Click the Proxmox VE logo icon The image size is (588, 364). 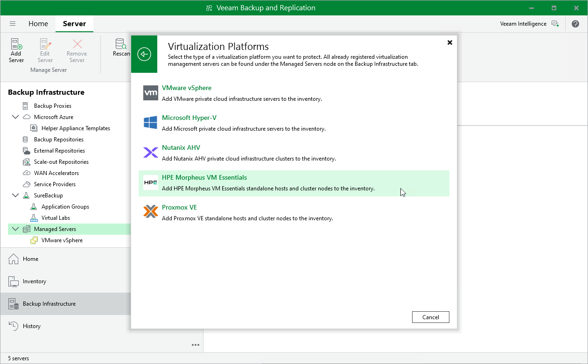click(x=151, y=212)
